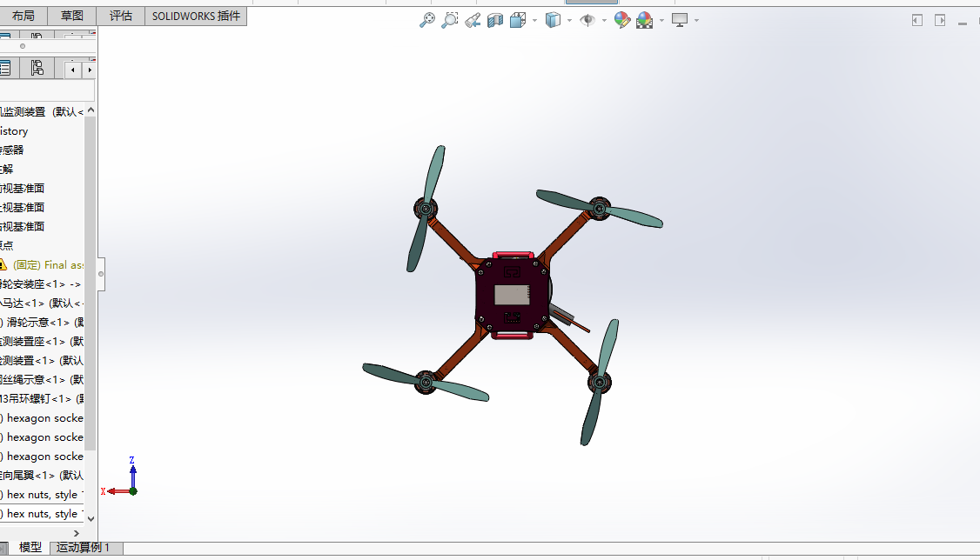Click the panel collapse handle on the tree edge

pyautogui.click(x=101, y=274)
